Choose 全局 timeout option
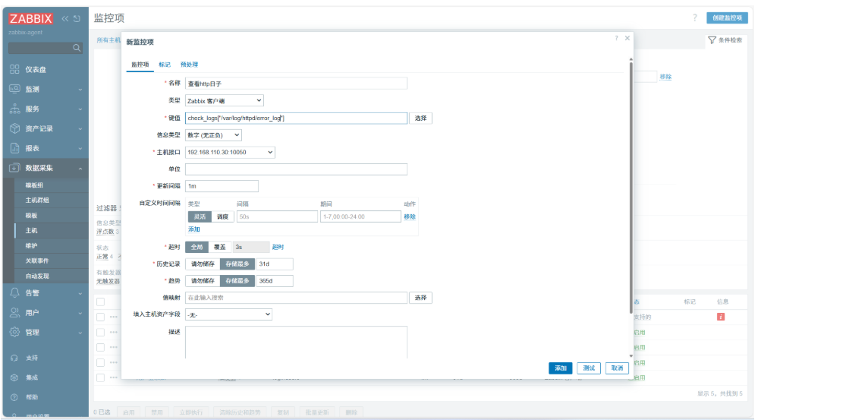Image resolution: width=868 pixels, height=420 pixels. [197, 247]
